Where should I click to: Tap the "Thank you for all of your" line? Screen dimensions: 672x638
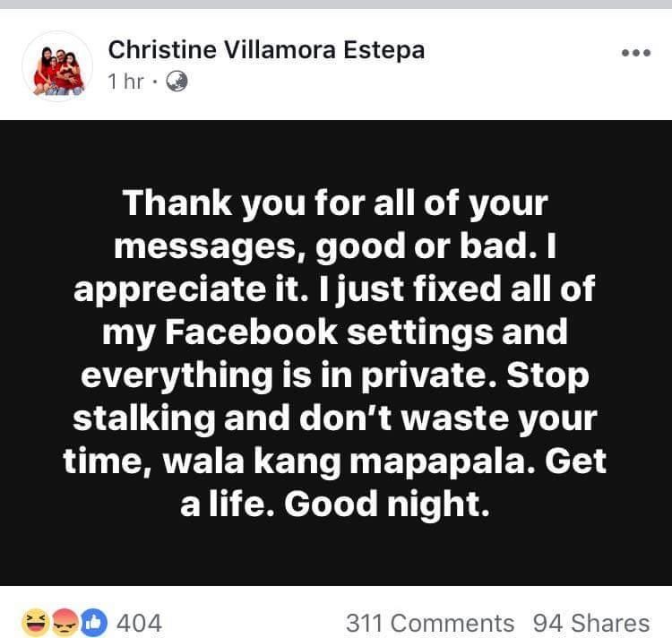(334, 203)
